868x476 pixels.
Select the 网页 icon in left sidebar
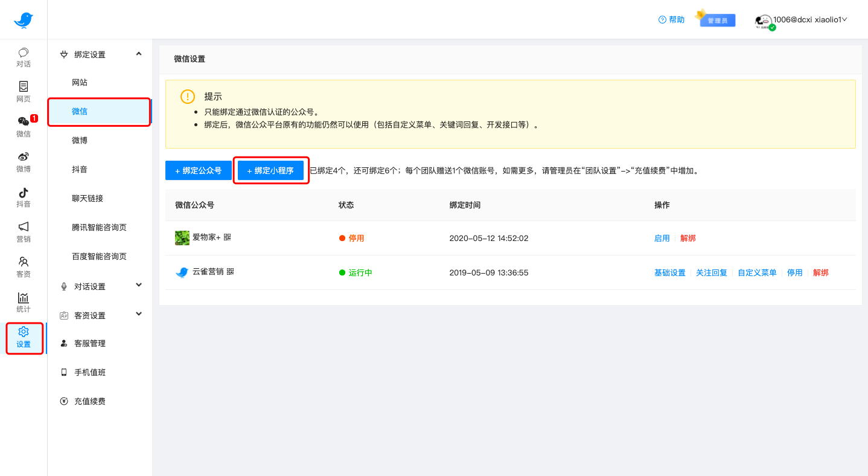pos(23,92)
